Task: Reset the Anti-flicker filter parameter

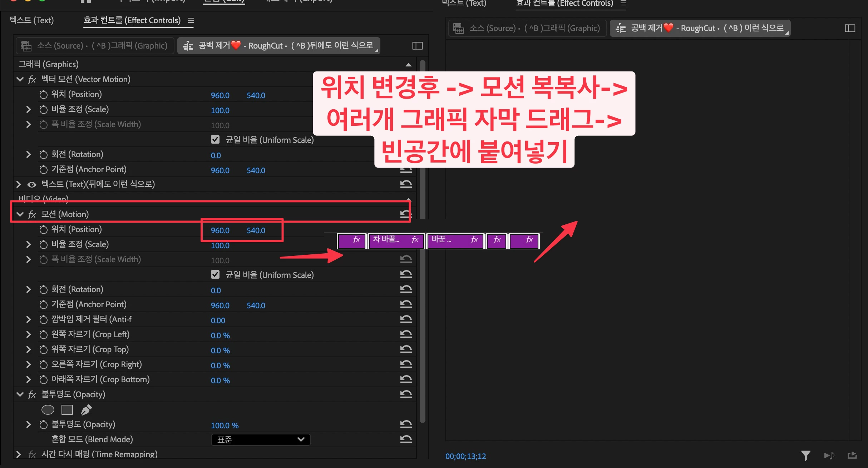Action: (x=406, y=319)
